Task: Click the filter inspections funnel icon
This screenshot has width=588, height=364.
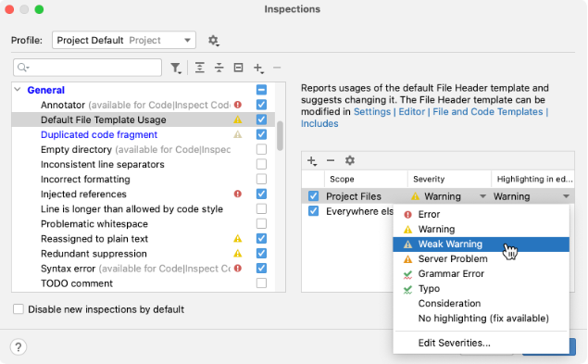Action: tap(176, 68)
